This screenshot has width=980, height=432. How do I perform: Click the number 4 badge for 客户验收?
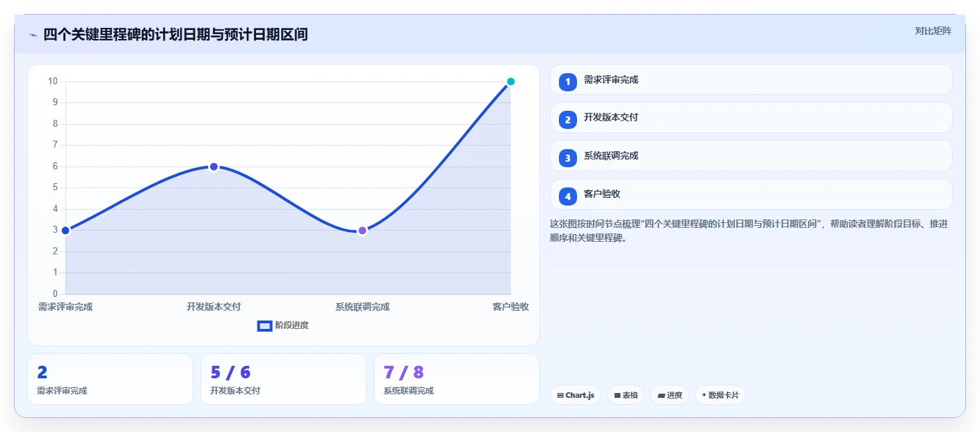(x=568, y=196)
